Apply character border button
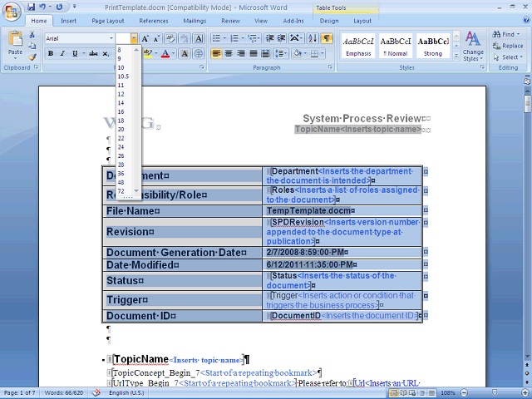The width and height of the screenshot is (532, 399). pos(199,38)
